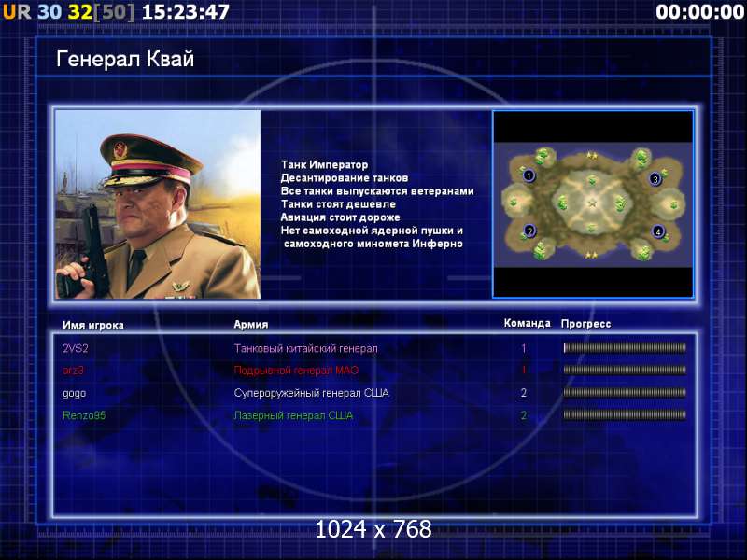Viewport: 747px width, 560px height.
Task: Click the 'Генерал Квай' title heading
Action: [x=125, y=59]
